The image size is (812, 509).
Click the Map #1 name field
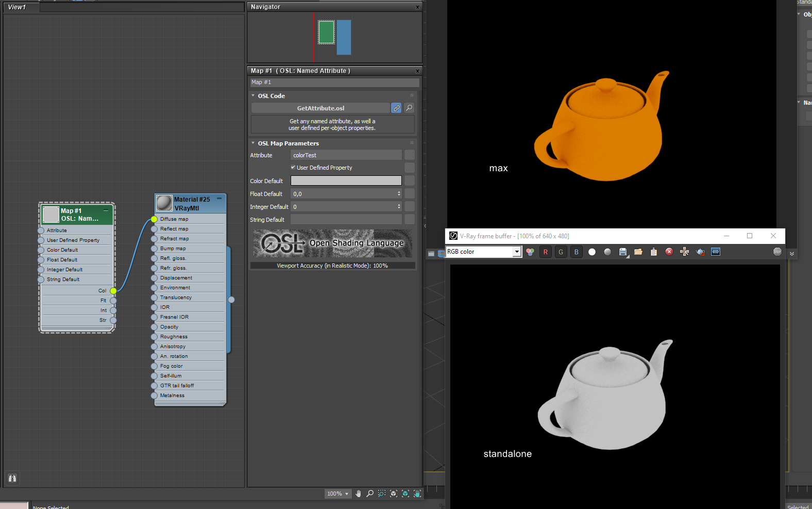(335, 83)
